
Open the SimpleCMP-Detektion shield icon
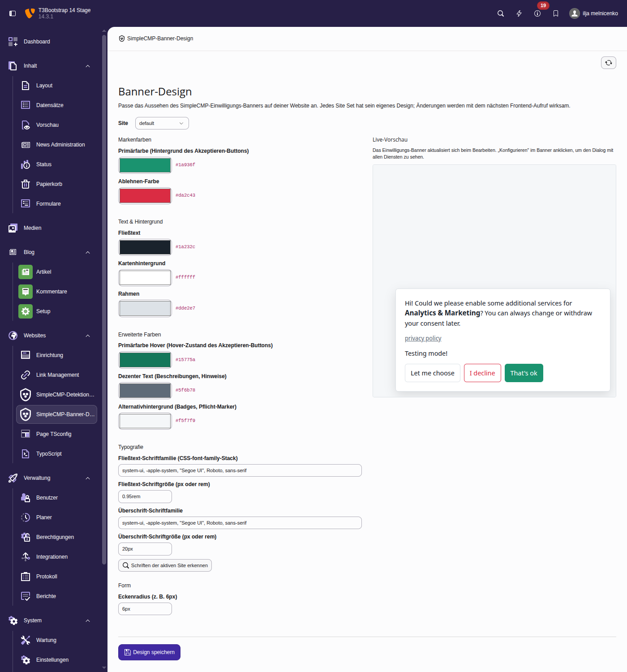click(x=26, y=395)
